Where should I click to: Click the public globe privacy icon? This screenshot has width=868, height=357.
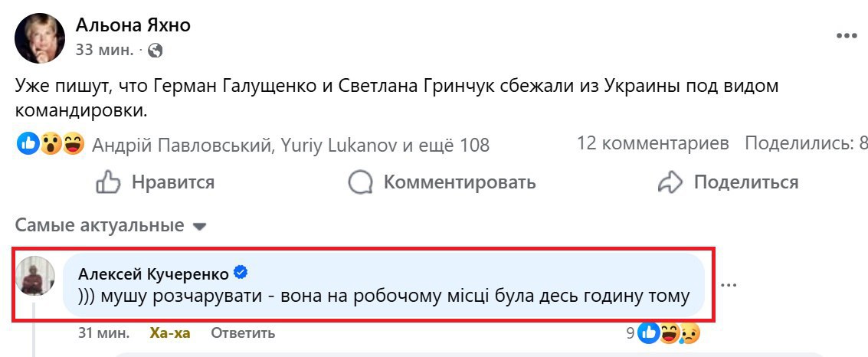pos(155,51)
